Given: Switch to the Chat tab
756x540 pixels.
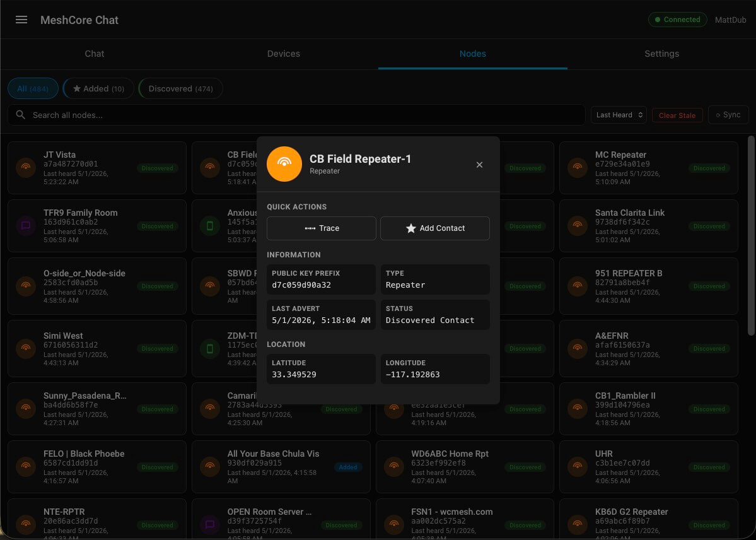Looking at the screenshot, I should [95, 54].
